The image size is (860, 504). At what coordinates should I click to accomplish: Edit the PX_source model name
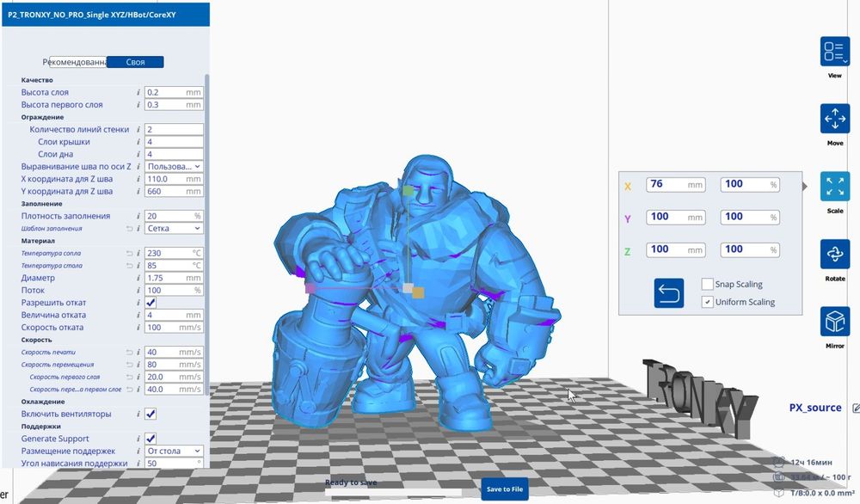[x=856, y=408]
